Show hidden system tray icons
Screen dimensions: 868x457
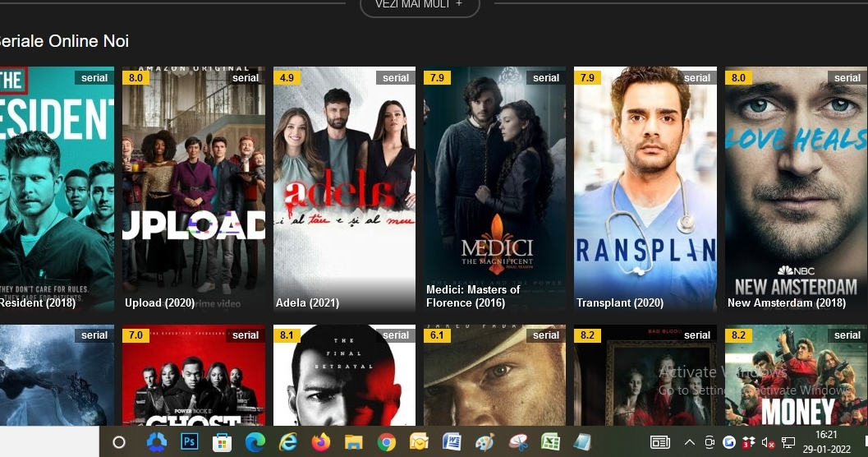[690, 442]
